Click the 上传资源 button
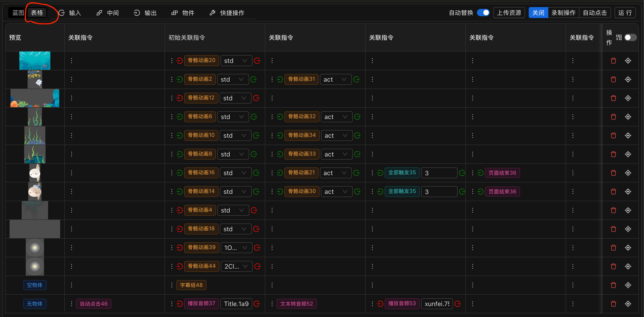Image resolution: width=644 pixels, height=317 pixels. coord(509,13)
